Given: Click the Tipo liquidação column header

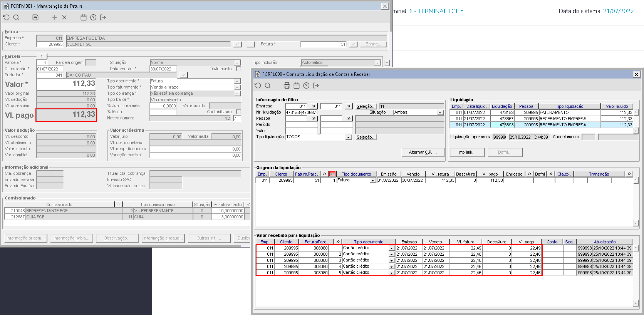Looking at the screenshot, I should pyautogui.click(x=569, y=106).
